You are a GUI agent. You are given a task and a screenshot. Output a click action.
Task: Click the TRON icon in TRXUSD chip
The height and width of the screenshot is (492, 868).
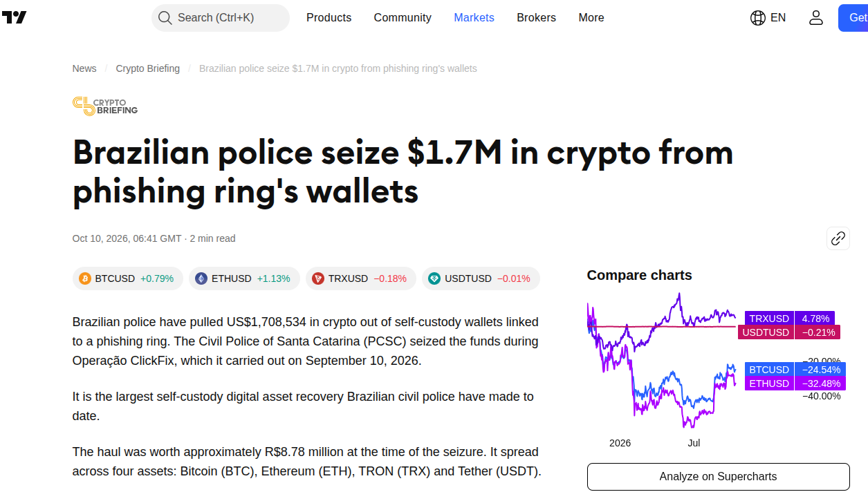click(x=318, y=278)
